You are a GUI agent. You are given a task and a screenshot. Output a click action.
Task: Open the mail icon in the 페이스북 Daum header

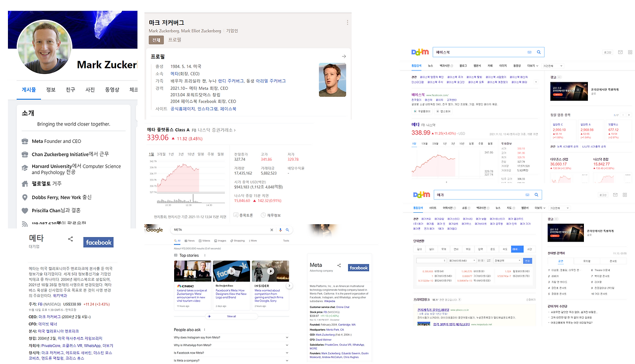(620, 52)
